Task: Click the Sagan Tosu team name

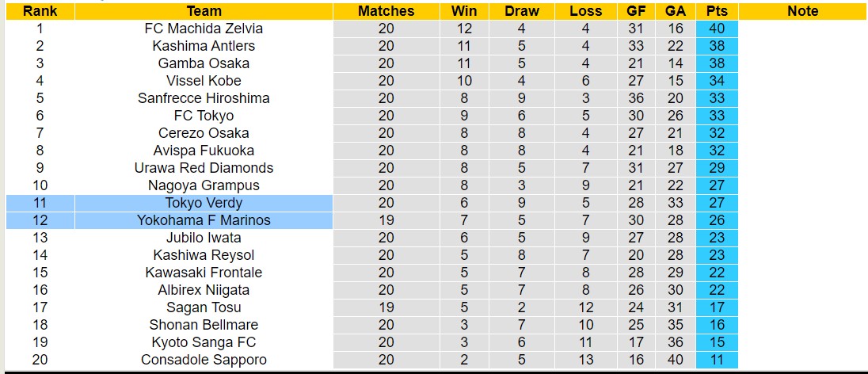Action: coord(204,307)
